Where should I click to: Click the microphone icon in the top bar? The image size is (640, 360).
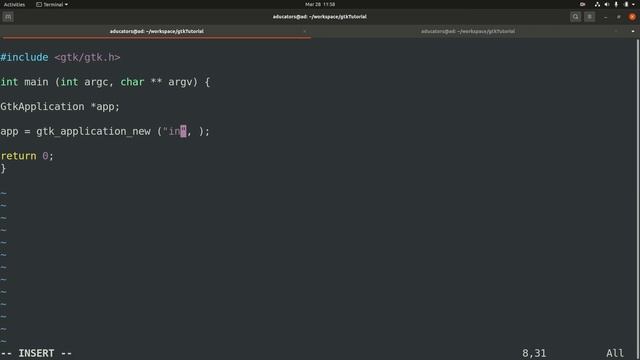tap(616, 4)
